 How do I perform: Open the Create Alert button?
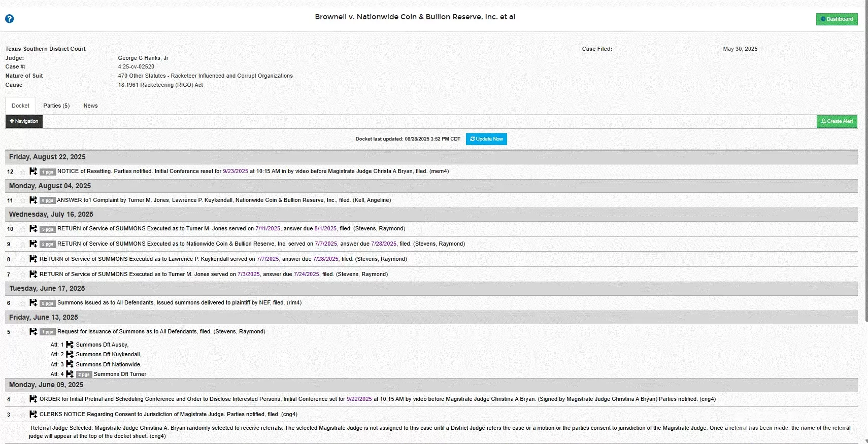click(837, 121)
